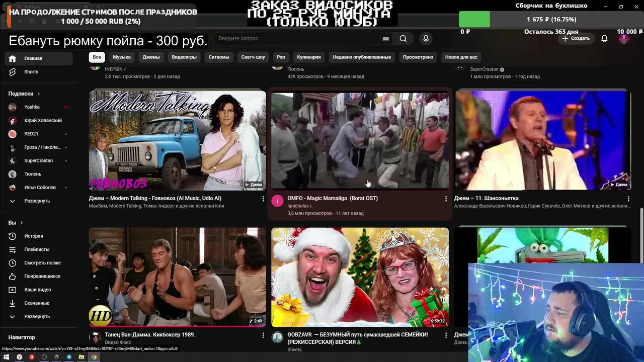Open Джем – 11. Шансоньетка title
This screenshot has height=362, width=644.
click(486, 199)
